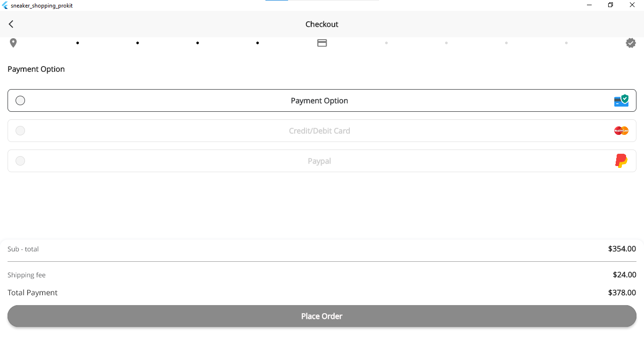Click the verified checkmark badge step icon
The width and height of the screenshot is (644, 341).
coord(631,42)
